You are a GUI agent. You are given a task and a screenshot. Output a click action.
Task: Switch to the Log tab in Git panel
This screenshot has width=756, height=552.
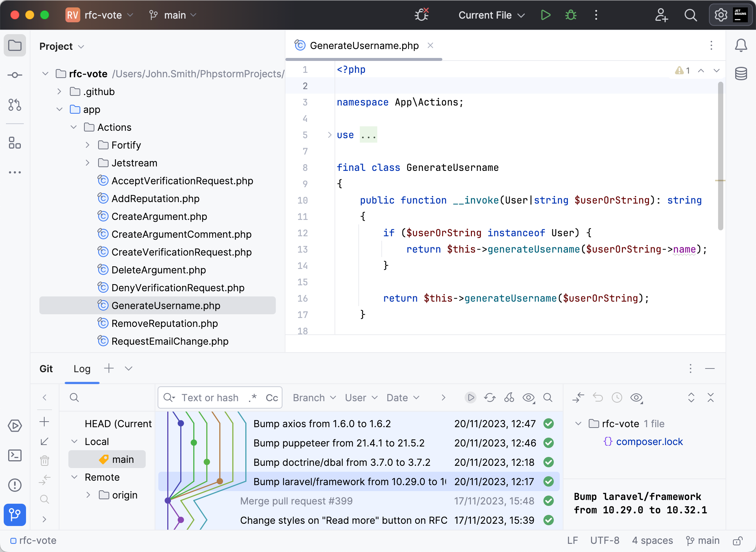pyautogui.click(x=82, y=368)
